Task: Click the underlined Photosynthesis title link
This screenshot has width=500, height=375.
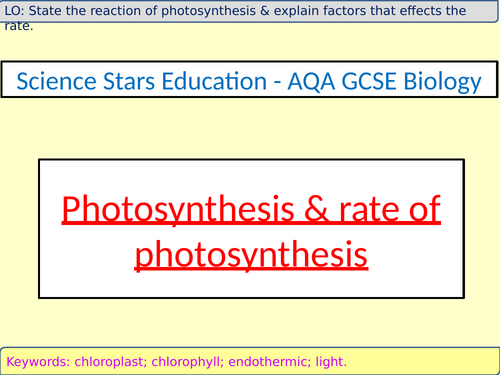Action: coord(251,231)
